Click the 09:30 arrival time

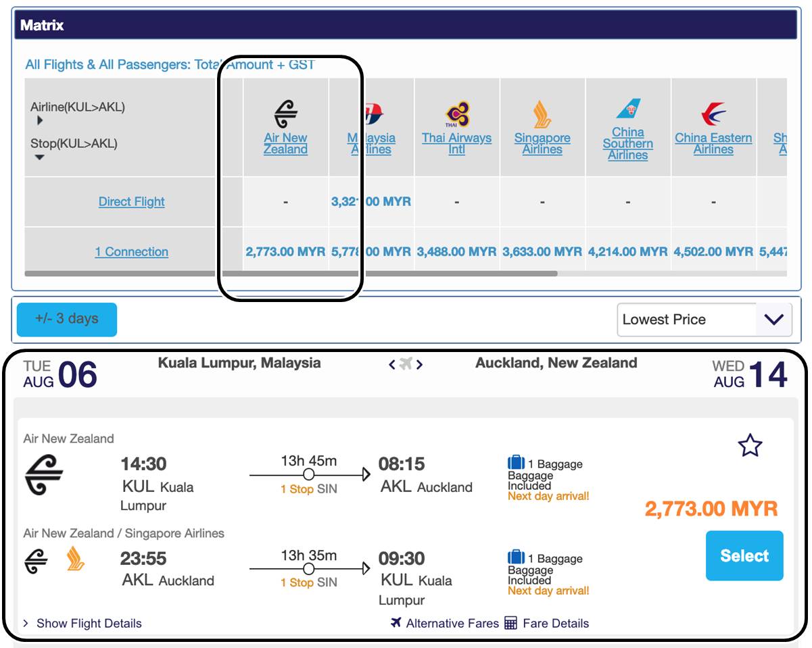(x=402, y=559)
